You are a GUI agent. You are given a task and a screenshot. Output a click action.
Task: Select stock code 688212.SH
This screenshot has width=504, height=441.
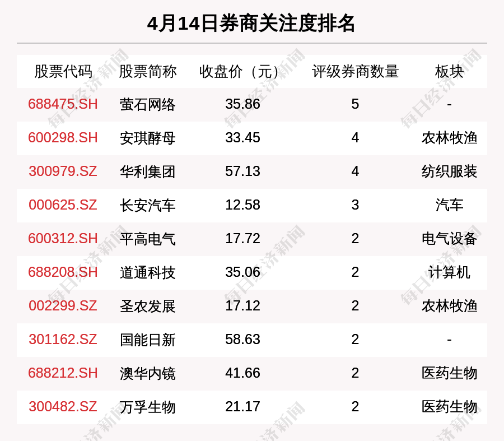[63, 373]
